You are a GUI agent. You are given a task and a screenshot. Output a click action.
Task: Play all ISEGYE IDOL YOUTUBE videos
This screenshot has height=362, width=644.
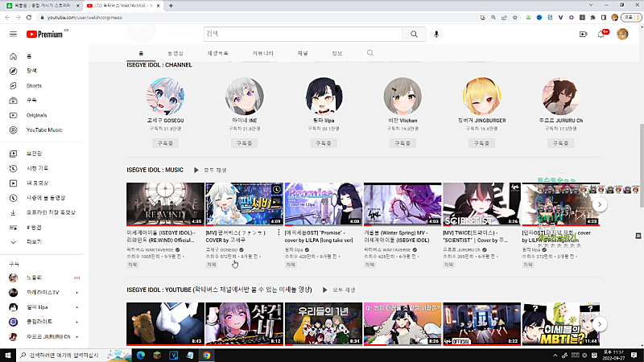[x=339, y=290]
